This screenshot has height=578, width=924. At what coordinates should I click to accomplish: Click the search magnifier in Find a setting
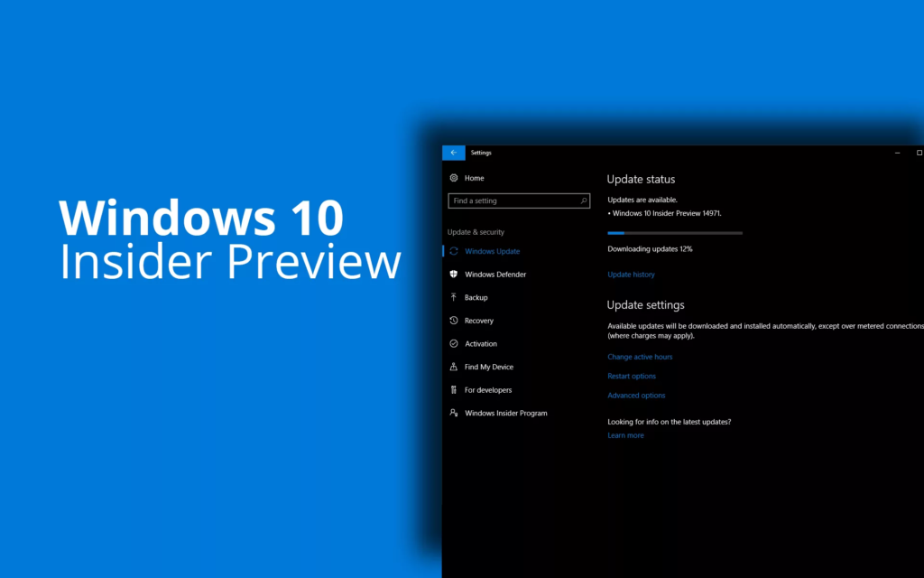point(582,200)
